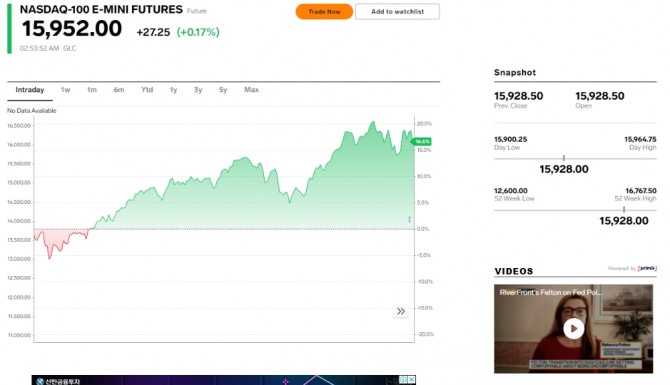Click the Add to watchlist button
The width and height of the screenshot is (670, 385).
click(x=397, y=12)
